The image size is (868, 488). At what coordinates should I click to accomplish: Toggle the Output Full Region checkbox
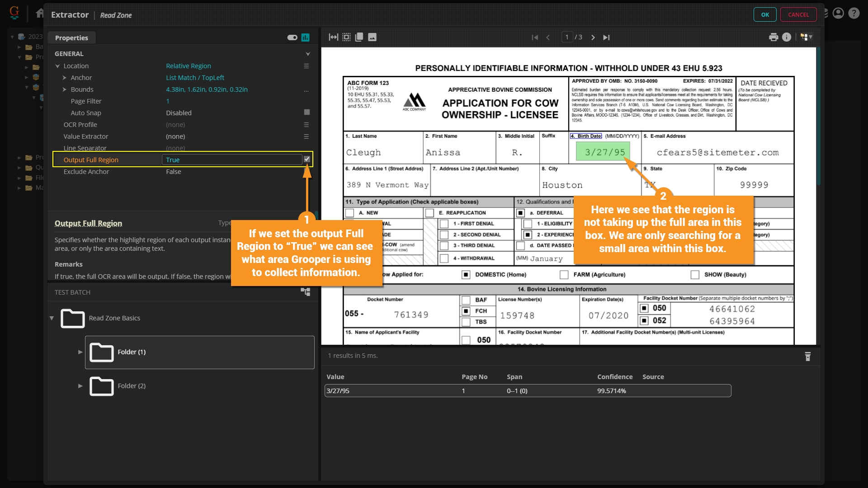point(307,160)
